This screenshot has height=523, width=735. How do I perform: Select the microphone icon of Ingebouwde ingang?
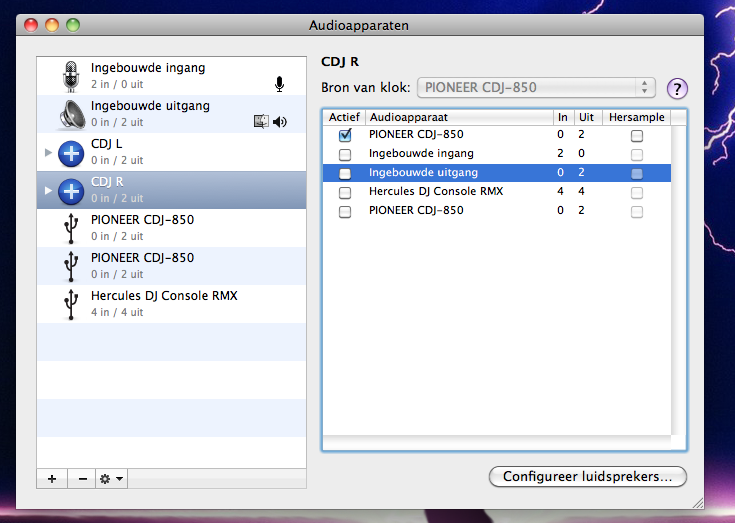coord(71,76)
